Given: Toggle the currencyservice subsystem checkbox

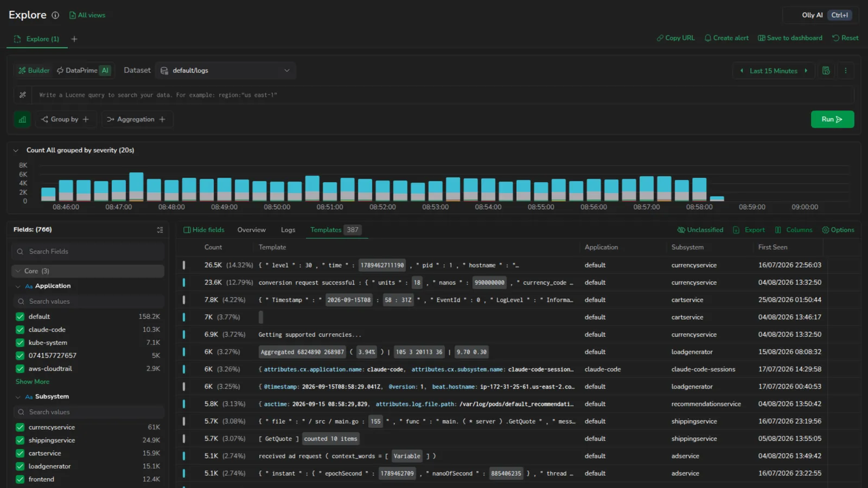Looking at the screenshot, I should pos(20,427).
